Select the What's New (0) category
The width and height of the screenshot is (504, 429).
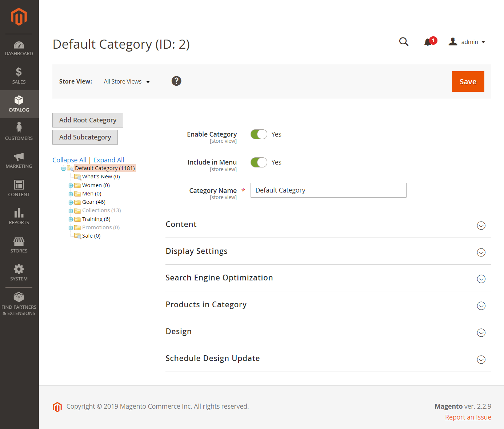(101, 177)
